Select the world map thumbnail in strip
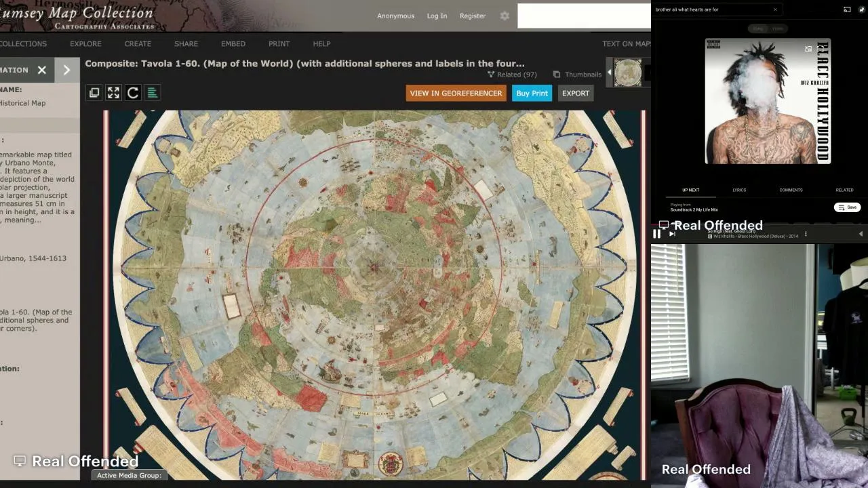Image resolution: width=868 pixels, height=488 pixels. tap(628, 73)
